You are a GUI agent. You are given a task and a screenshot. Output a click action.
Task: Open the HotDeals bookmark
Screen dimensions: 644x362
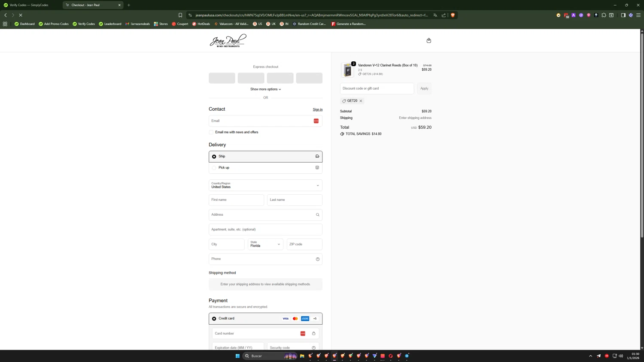pyautogui.click(x=201, y=24)
